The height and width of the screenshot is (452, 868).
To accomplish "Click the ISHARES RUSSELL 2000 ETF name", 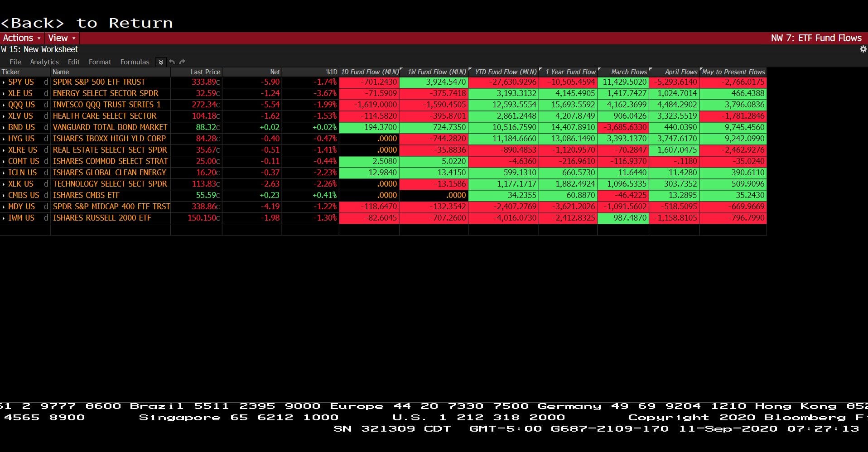I will point(102,218).
